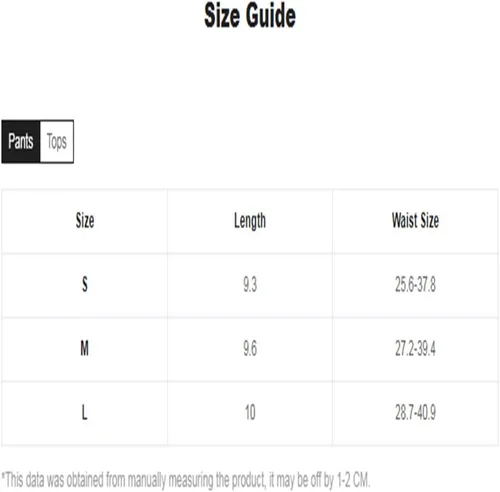500x492 pixels.
Task: Click the 25.6-37.8 waist value
Action: [415, 285]
